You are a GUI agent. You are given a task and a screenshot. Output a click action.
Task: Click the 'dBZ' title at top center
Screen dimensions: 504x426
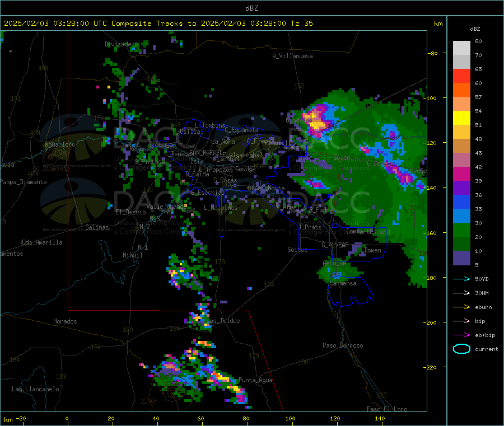pos(251,8)
